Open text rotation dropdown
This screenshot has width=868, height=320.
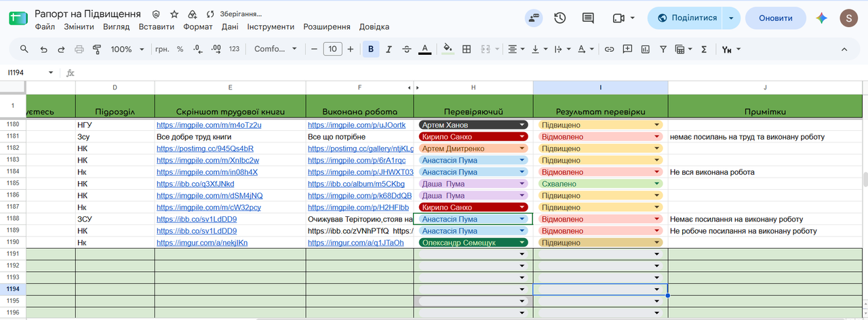click(x=585, y=49)
